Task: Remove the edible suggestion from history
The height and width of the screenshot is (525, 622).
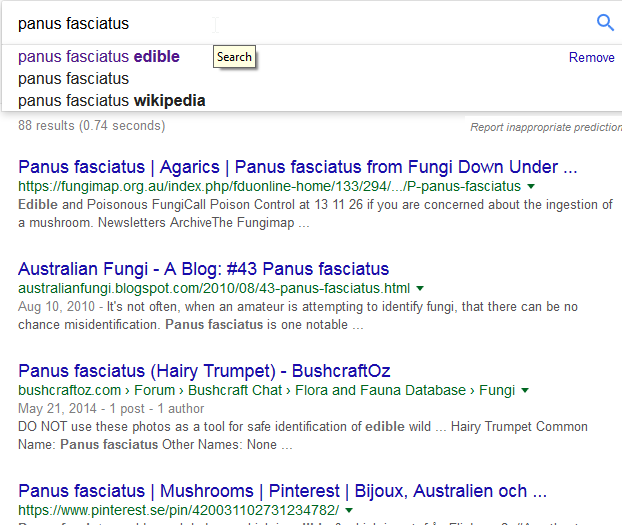Action: click(x=591, y=57)
